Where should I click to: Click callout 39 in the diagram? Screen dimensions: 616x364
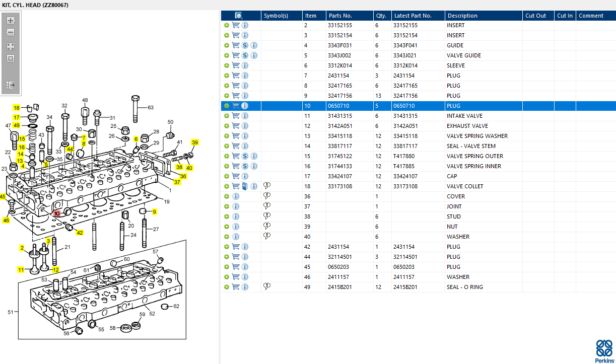coord(195,143)
